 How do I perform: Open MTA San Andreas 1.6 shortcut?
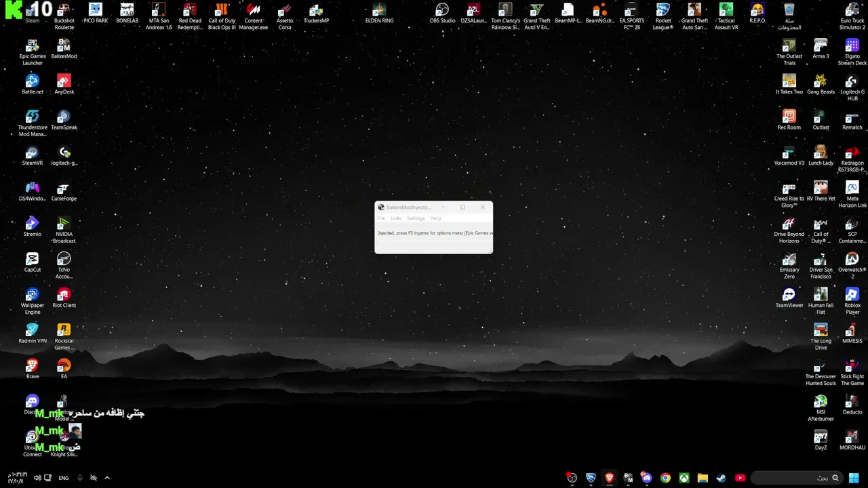pyautogui.click(x=159, y=17)
